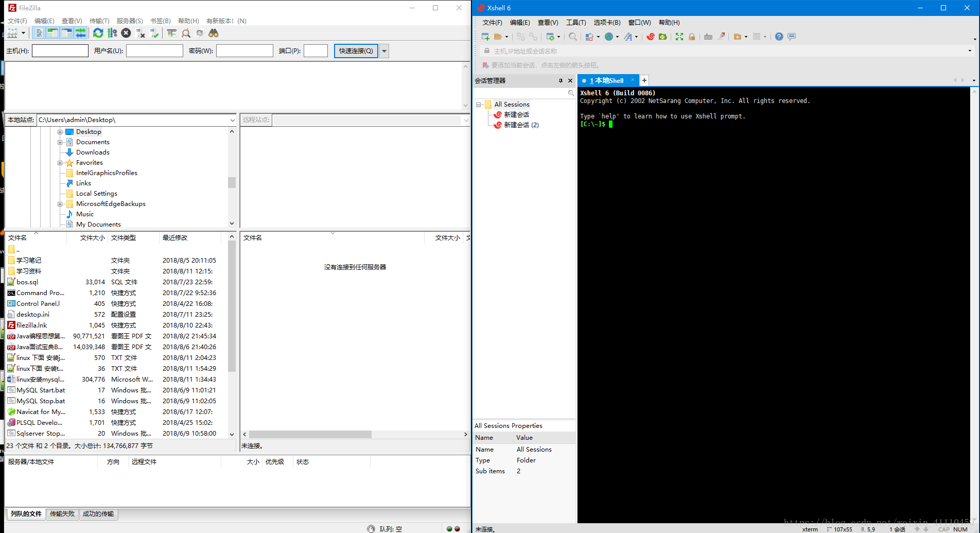Click Xshell globe encoding icon
The image size is (980, 533).
tap(609, 37)
